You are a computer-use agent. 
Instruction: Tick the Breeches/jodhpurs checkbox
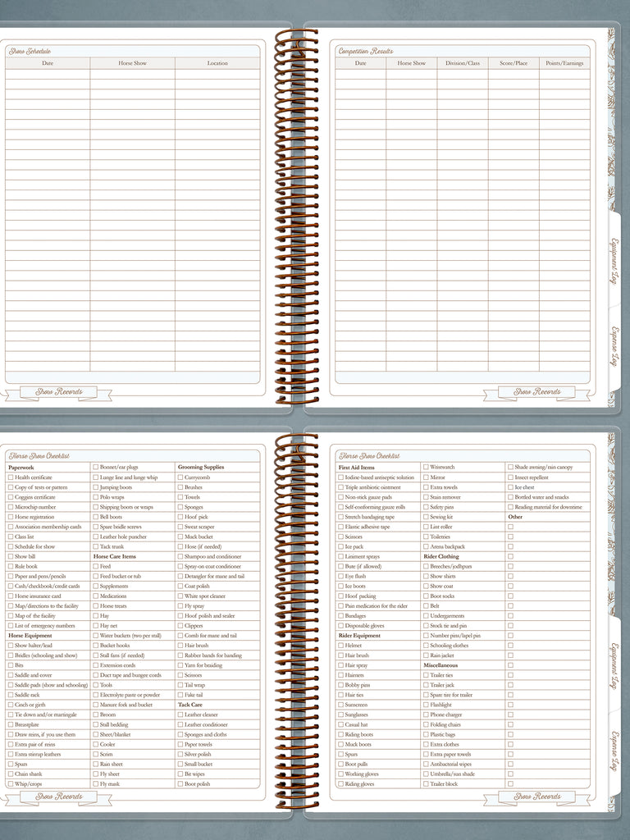426,566
